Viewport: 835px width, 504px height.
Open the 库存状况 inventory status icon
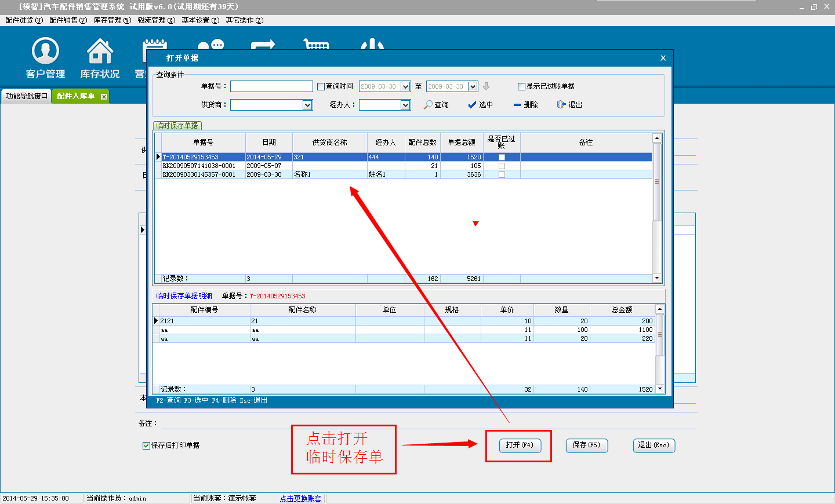(100, 52)
